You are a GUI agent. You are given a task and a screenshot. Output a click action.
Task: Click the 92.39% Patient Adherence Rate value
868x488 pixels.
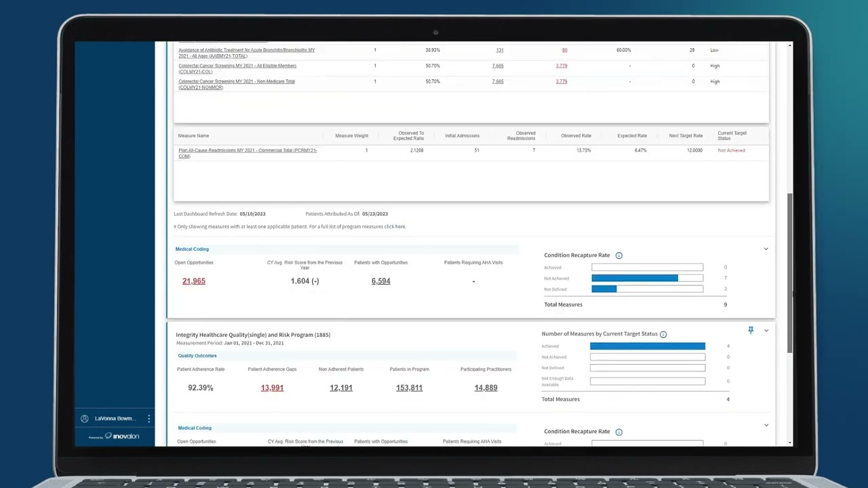(201, 388)
